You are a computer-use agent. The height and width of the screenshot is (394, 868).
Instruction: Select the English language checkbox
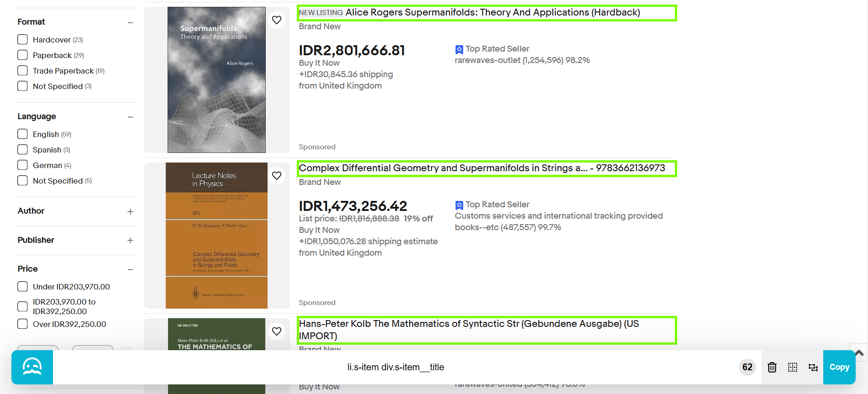click(22, 134)
